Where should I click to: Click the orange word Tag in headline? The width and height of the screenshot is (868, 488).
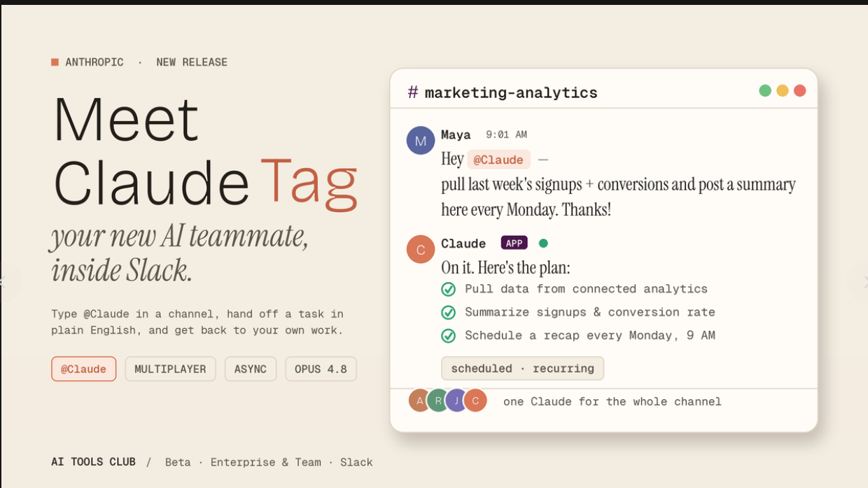309,184
